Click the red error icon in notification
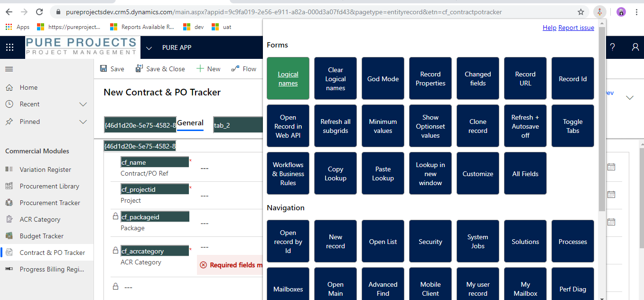The width and height of the screenshot is (644, 300). 204,265
